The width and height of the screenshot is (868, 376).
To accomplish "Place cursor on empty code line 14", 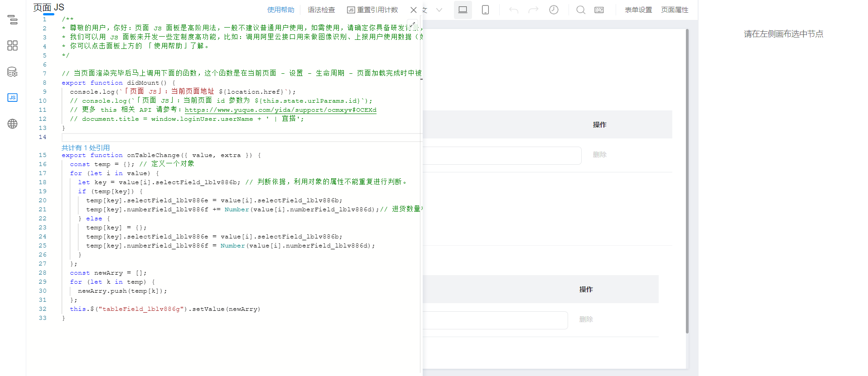I will 240,137.
